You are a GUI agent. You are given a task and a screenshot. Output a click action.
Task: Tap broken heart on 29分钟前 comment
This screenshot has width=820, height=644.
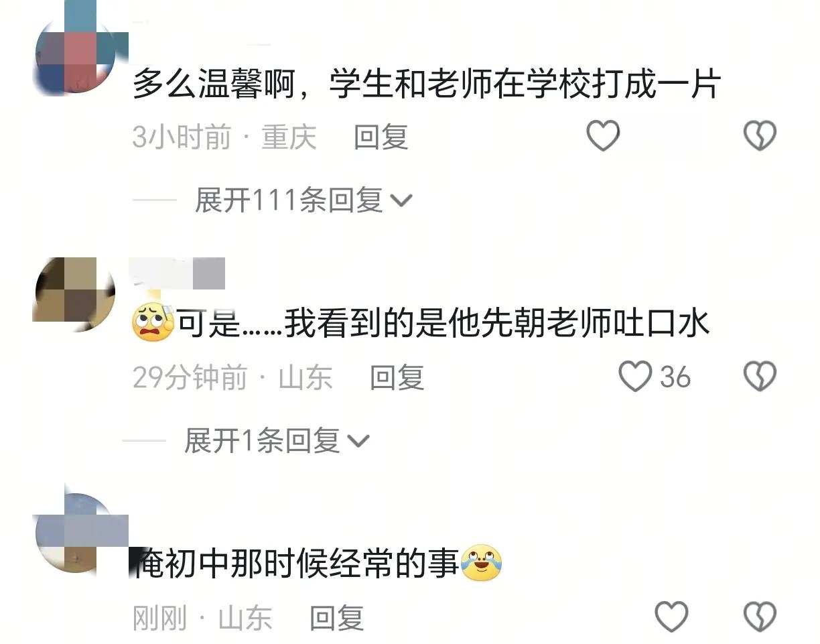point(760,376)
